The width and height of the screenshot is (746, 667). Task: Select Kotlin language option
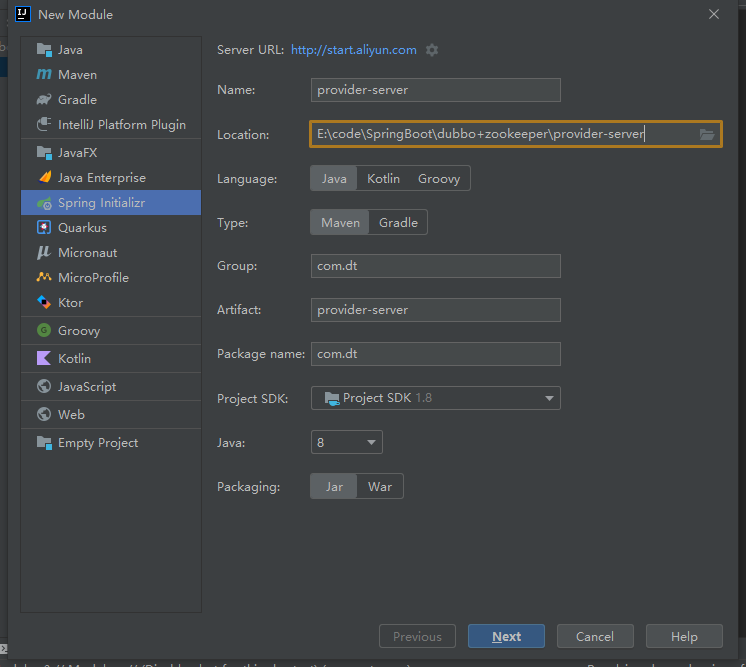(x=383, y=178)
